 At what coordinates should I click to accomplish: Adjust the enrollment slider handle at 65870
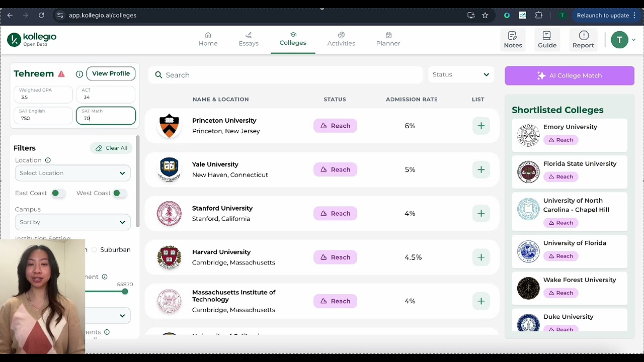pos(124,292)
